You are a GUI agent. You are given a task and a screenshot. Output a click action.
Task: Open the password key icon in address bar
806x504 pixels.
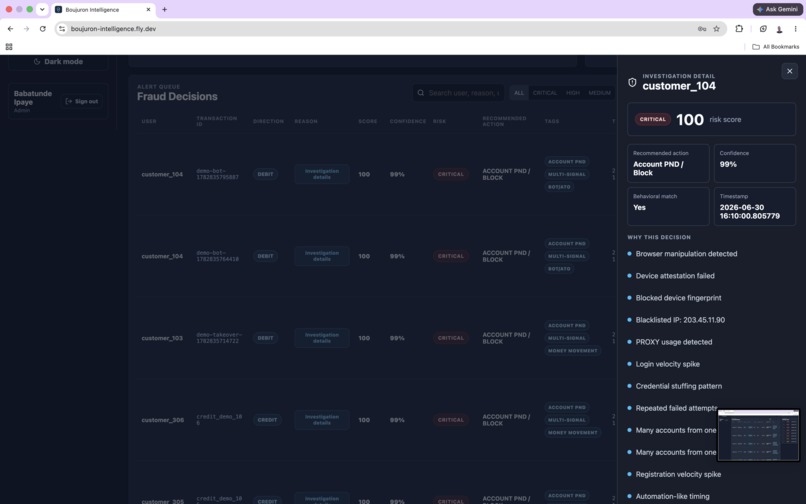[x=702, y=29]
